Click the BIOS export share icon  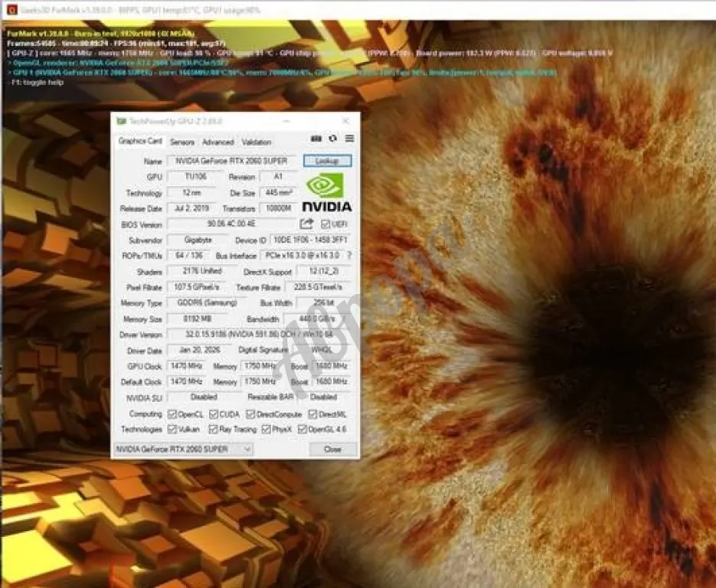pyautogui.click(x=306, y=224)
